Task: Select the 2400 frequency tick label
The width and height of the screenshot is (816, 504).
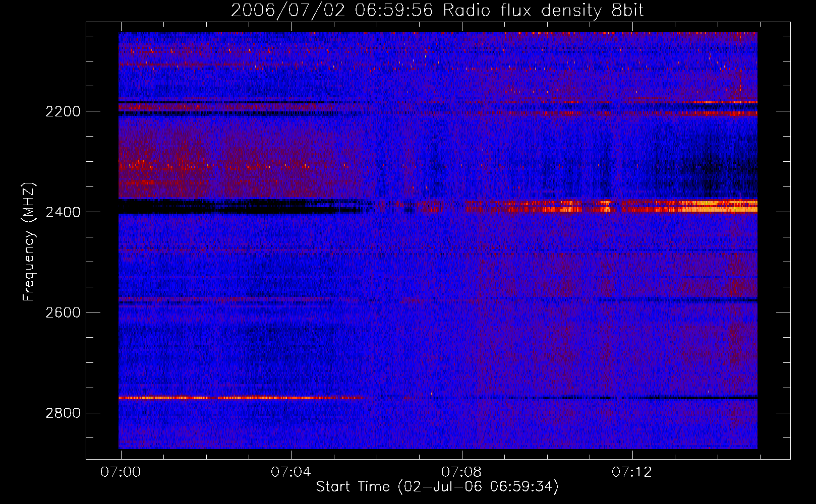Action: pyautogui.click(x=63, y=212)
